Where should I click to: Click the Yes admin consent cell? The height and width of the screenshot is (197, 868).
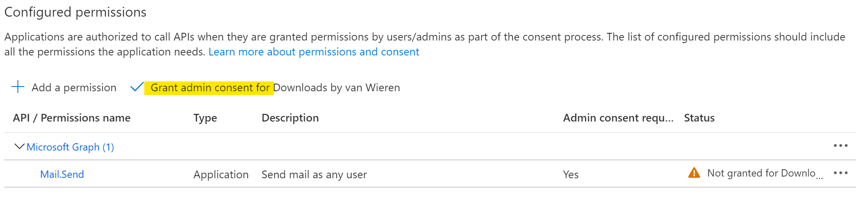click(571, 175)
